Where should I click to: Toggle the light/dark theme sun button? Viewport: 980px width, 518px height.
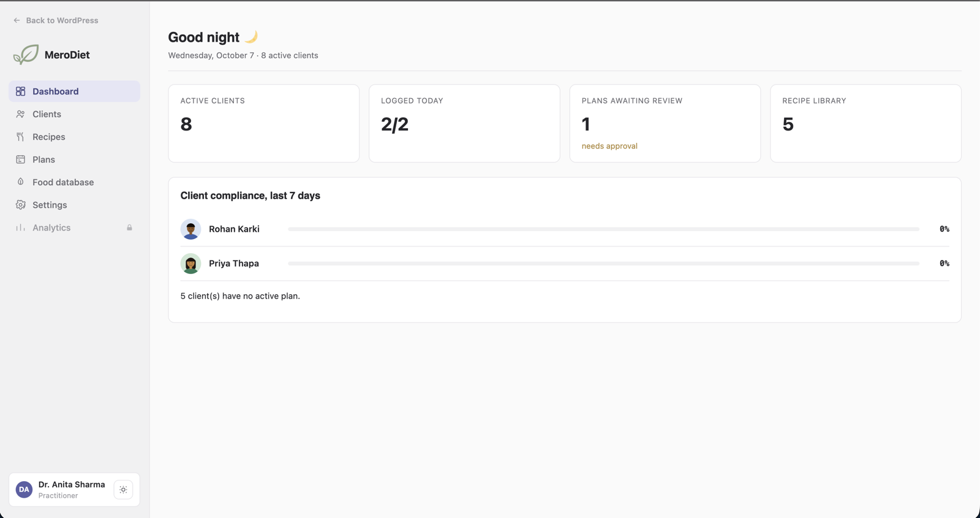coord(123,489)
